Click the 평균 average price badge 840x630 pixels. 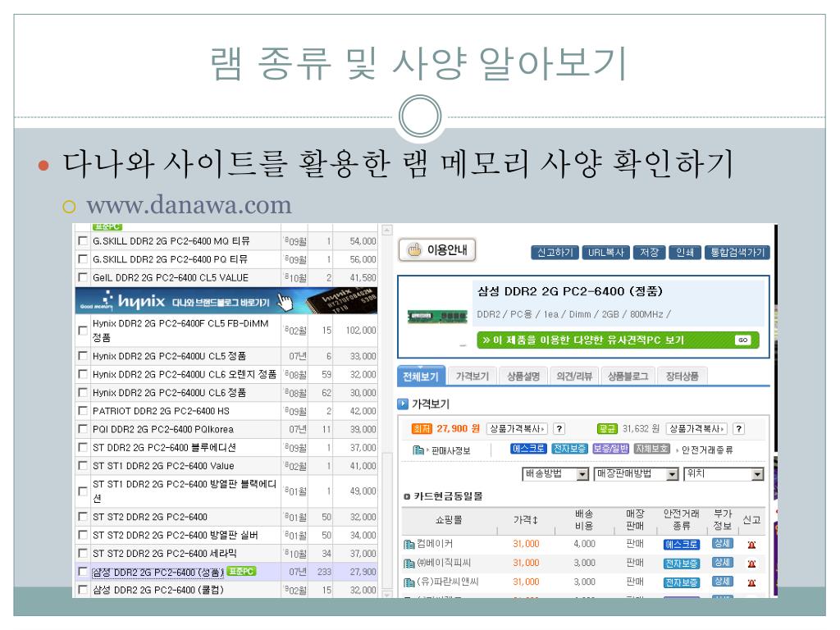pos(608,429)
